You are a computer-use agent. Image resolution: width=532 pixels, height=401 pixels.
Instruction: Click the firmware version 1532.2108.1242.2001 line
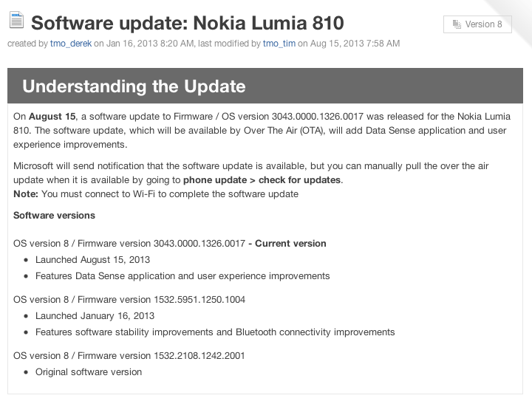point(129,355)
